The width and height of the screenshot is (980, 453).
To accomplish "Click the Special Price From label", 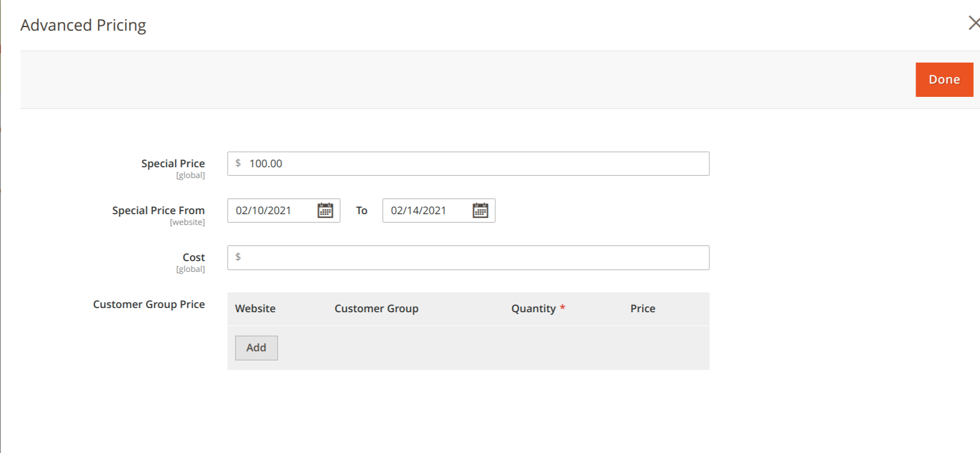I will [x=158, y=211].
